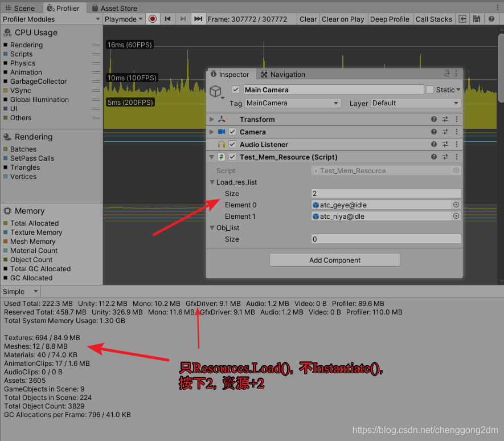The width and height of the screenshot is (504, 441).
Task: Open profiler help via question mark icon
Action: [x=491, y=19]
